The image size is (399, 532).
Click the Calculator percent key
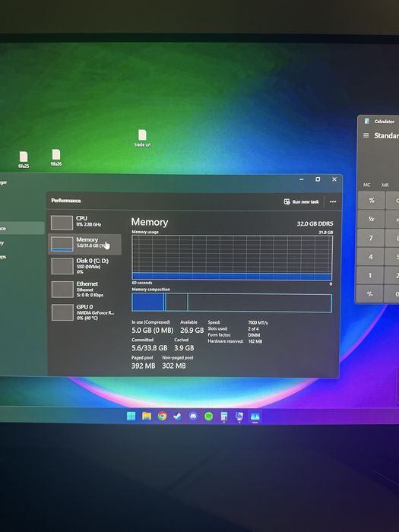click(x=372, y=201)
